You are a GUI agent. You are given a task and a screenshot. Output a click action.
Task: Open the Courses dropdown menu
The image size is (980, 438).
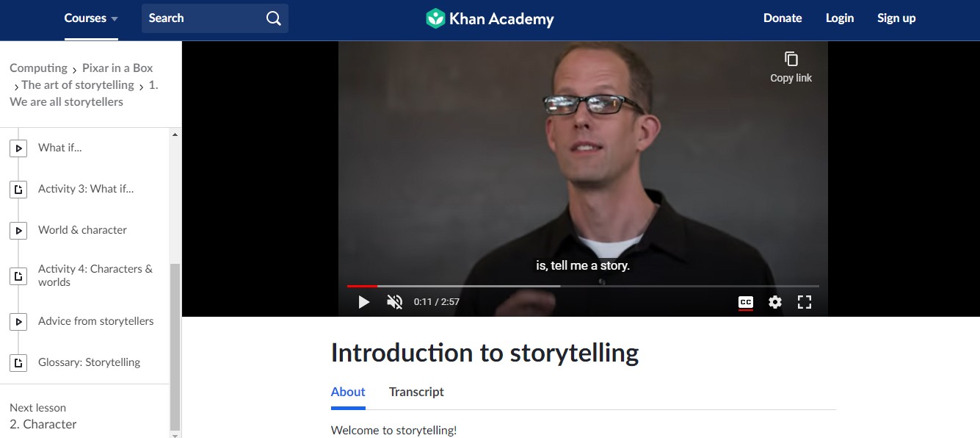pyautogui.click(x=91, y=18)
